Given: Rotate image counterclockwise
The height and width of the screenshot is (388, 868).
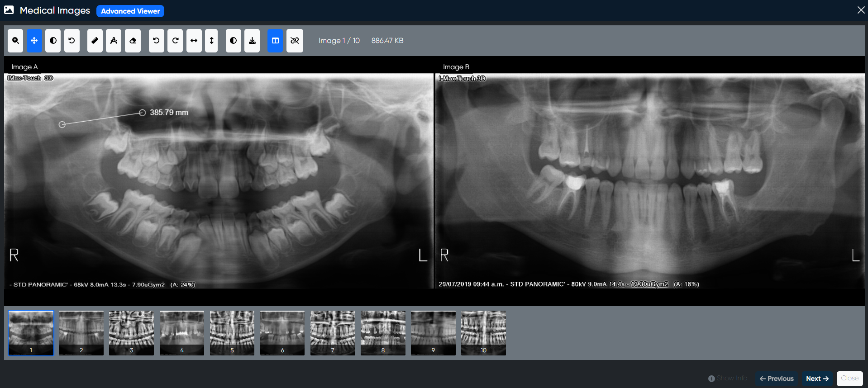Looking at the screenshot, I should coord(156,41).
